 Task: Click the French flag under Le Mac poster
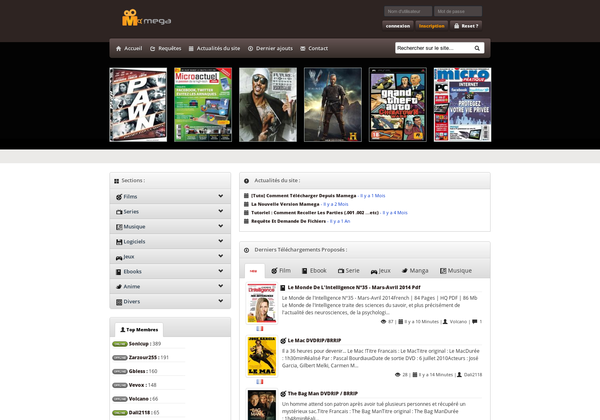(x=260, y=381)
